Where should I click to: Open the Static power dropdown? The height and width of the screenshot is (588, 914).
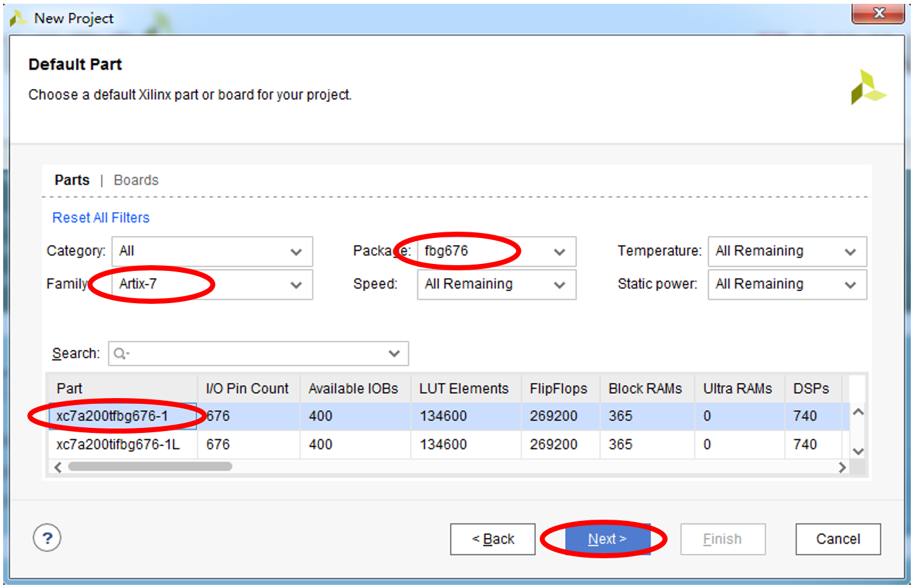coord(786,285)
